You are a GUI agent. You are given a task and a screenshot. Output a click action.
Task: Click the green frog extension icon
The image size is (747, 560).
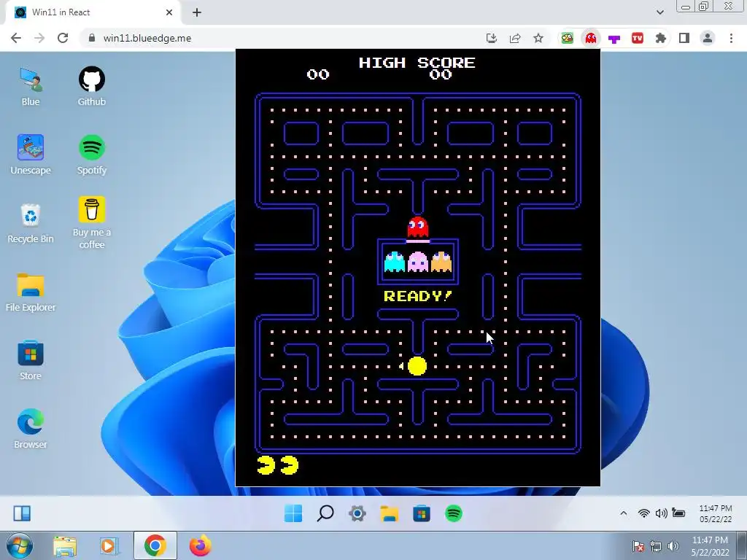(568, 38)
